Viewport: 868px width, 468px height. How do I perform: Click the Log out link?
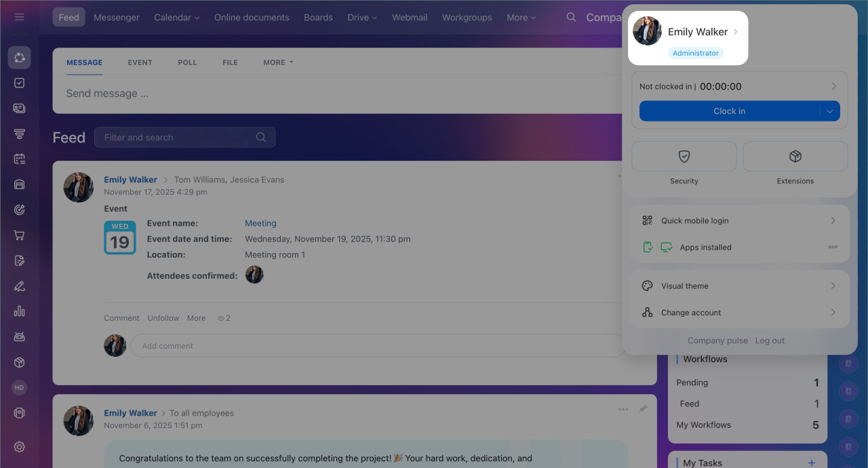(770, 340)
